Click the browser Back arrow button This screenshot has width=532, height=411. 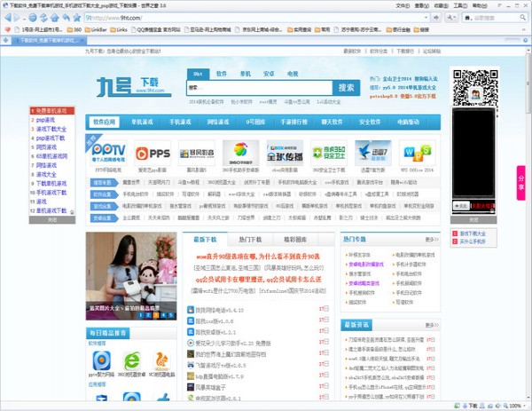8,18
